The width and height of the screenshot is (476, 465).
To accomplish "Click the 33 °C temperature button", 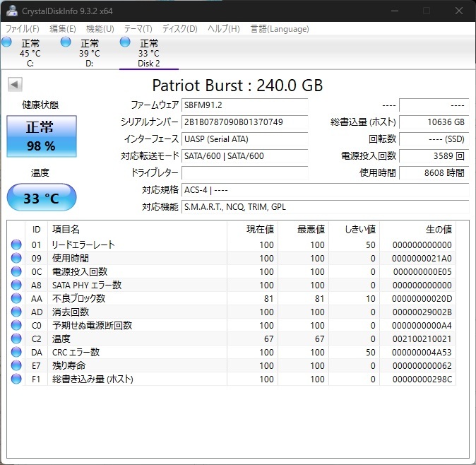I will [42, 197].
